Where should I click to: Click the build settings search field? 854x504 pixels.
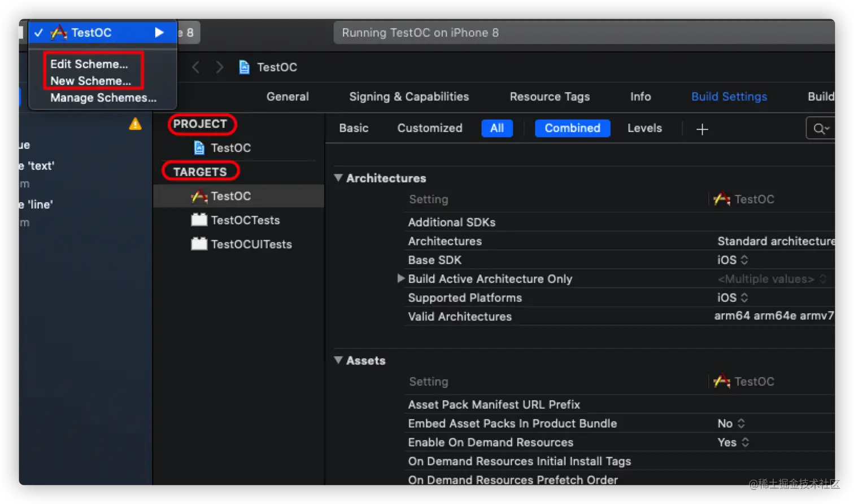point(821,129)
